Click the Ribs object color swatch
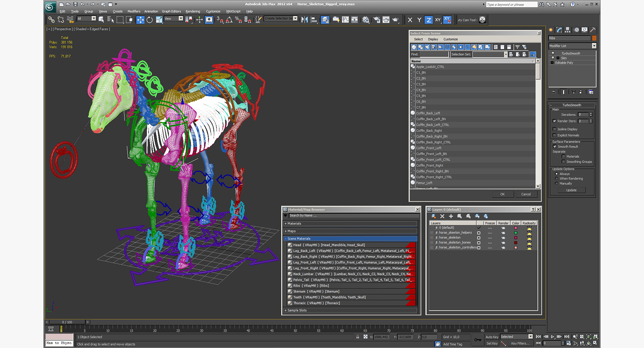Image resolution: width=644 pixels, height=348 pixels. [594, 38]
